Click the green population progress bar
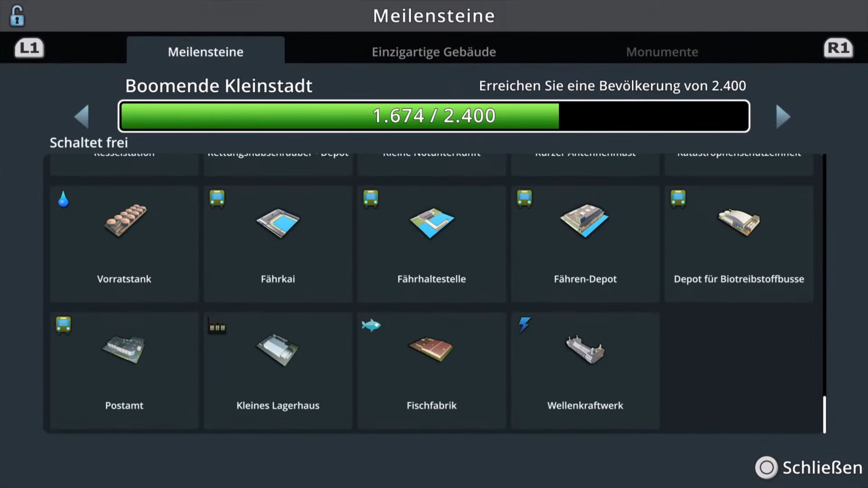Viewport: 868px width, 488px height. click(x=434, y=116)
